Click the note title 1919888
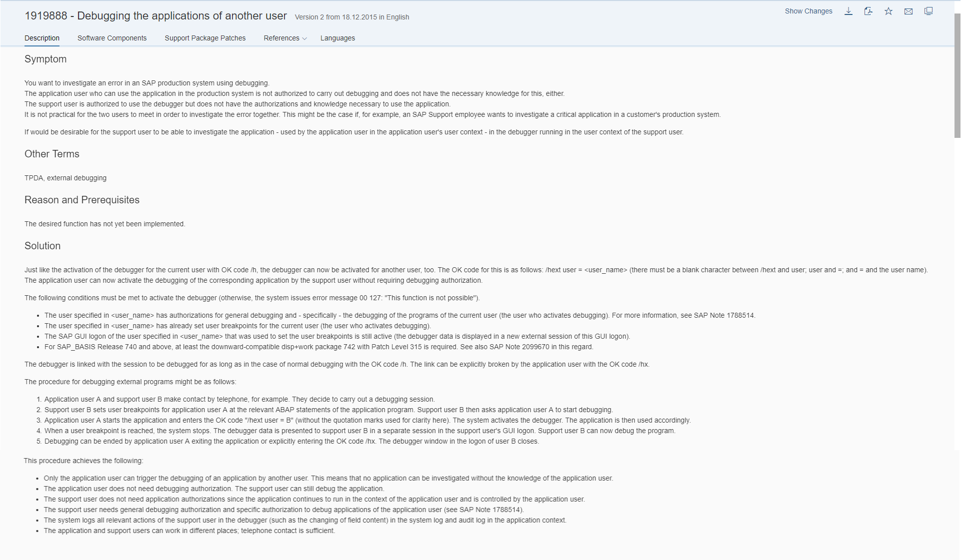Viewport: 976px width, 560px height. coord(155,15)
